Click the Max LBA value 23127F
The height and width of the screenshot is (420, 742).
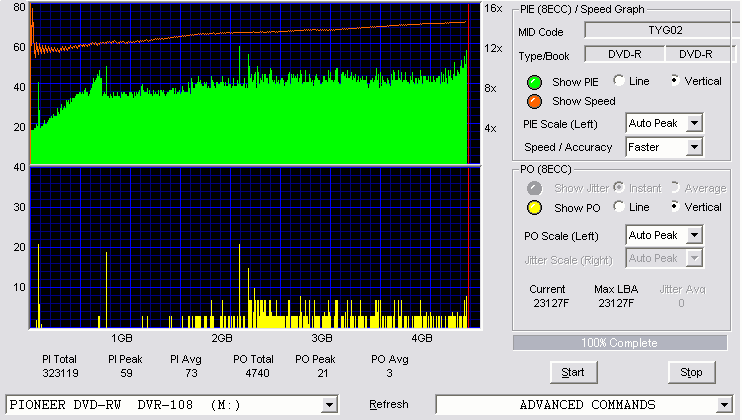tap(616, 303)
